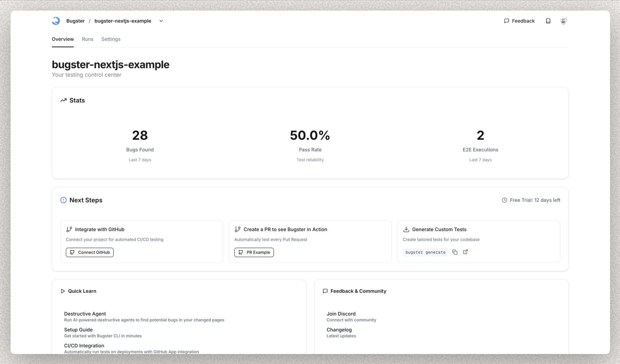Click the Your testing control center subtitle
Viewport: 620px width, 364px height.
pyautogui.click(x=86, y=75)
